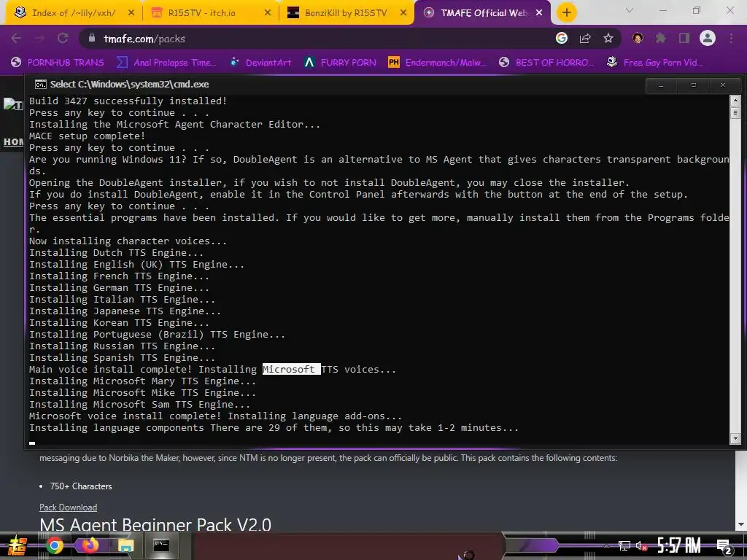This screenshot has height=560, width=747.
Task: Click the TMAFE site logo image
Action: click(13, 105)
